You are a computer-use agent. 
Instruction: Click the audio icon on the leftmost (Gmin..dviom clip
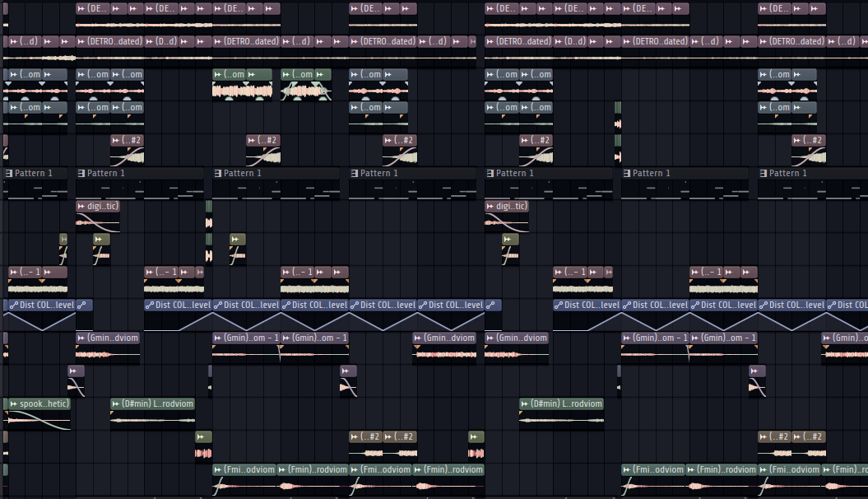coord(81,338)
